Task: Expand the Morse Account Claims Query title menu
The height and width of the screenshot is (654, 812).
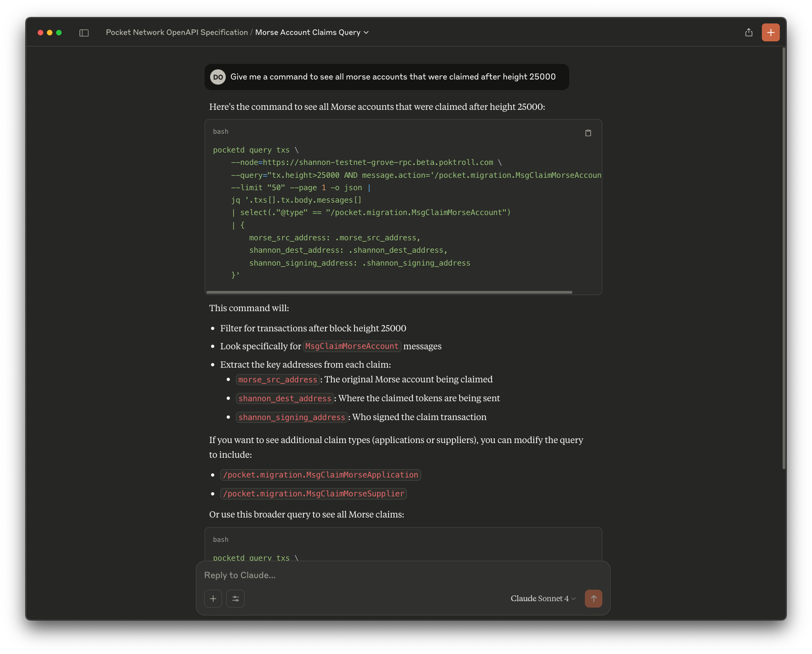Action: [312, 32]
